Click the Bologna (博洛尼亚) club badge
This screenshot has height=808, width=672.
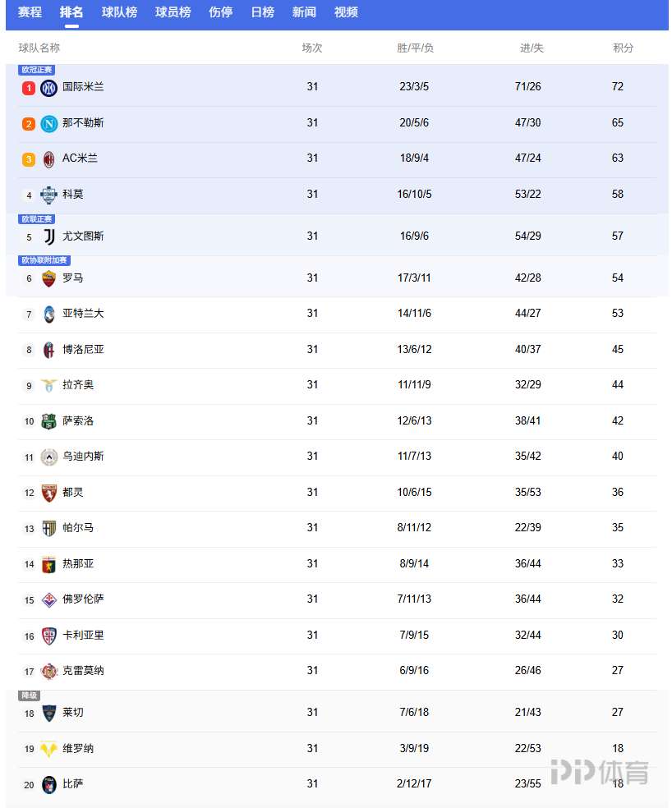tap(48, 350)
